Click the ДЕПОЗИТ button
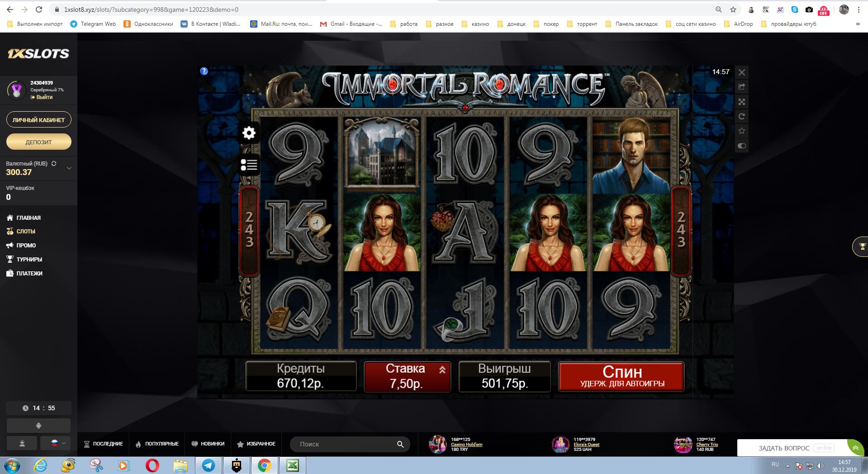 click(39, 142)
